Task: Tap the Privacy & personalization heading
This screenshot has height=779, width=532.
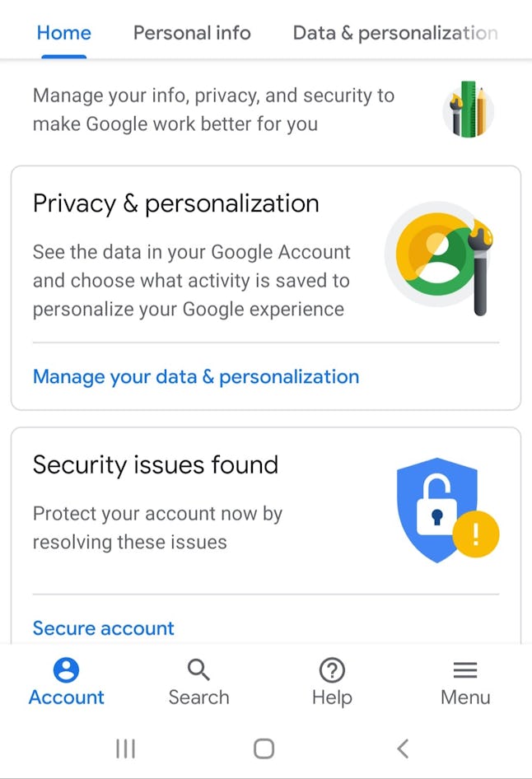Action: [175, 203]
